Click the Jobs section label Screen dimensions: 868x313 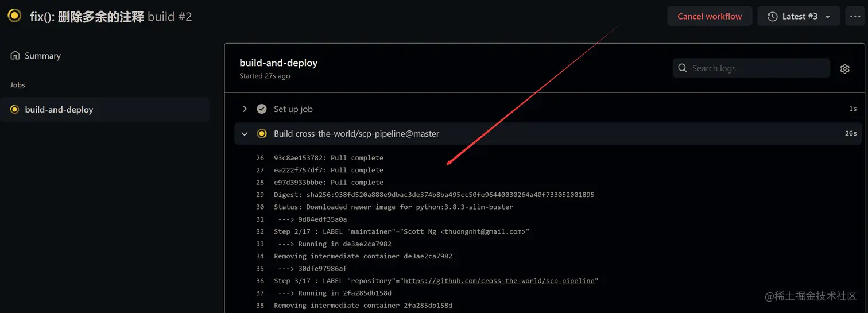click(18, 85)
